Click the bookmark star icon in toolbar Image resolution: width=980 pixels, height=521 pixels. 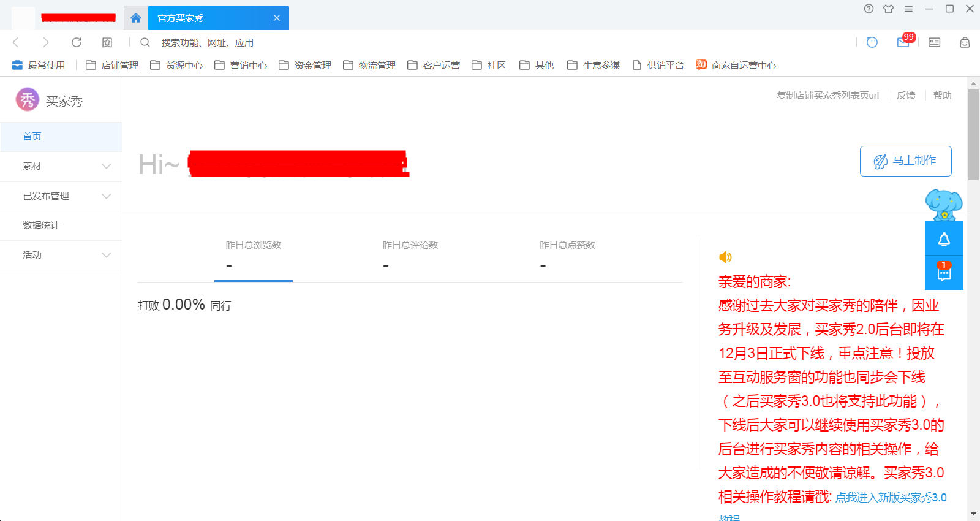(x=107, y=42)
